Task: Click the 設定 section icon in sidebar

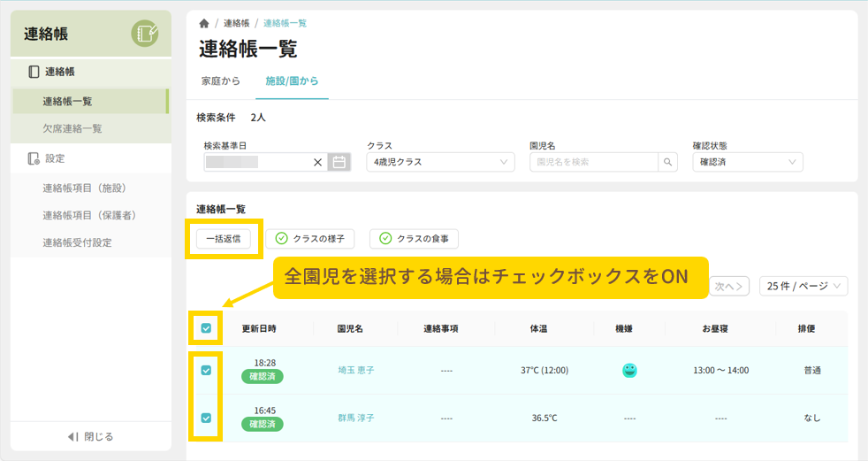Action: 34,158
